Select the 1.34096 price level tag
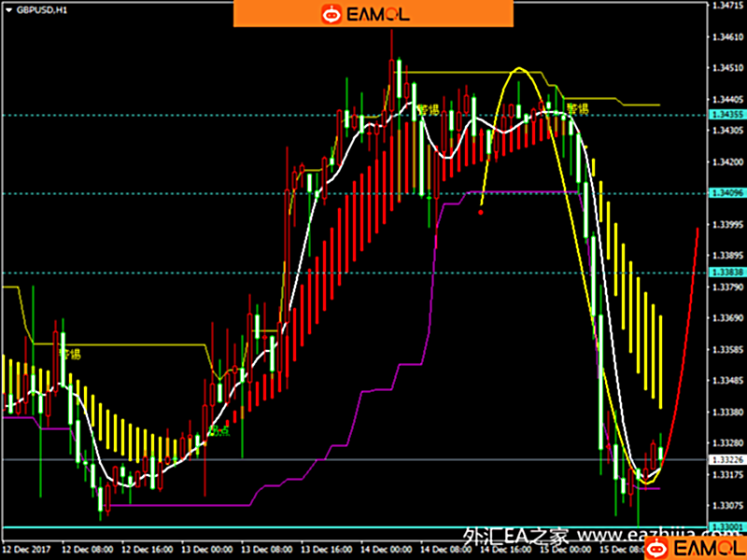 click(726, 193)
